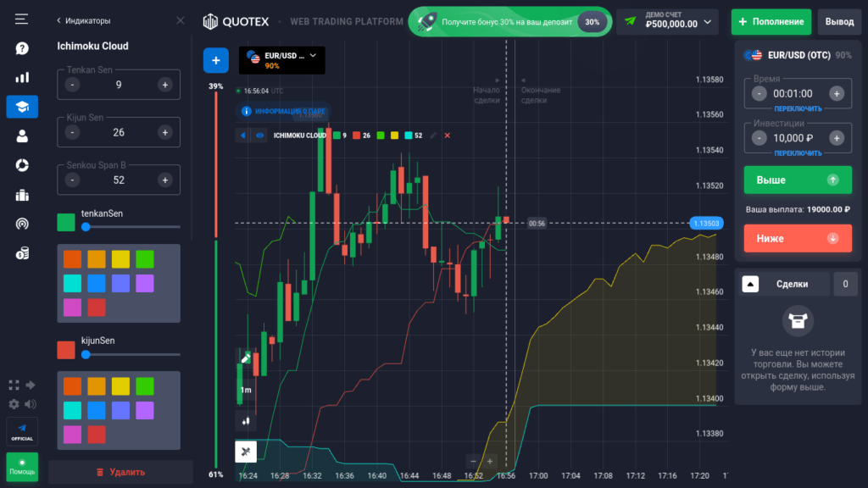Open the candlestick chart type selector
Image resolution: width=868 pixels, height=488 pixels.
pyautogui.click(x=246, y=419)
